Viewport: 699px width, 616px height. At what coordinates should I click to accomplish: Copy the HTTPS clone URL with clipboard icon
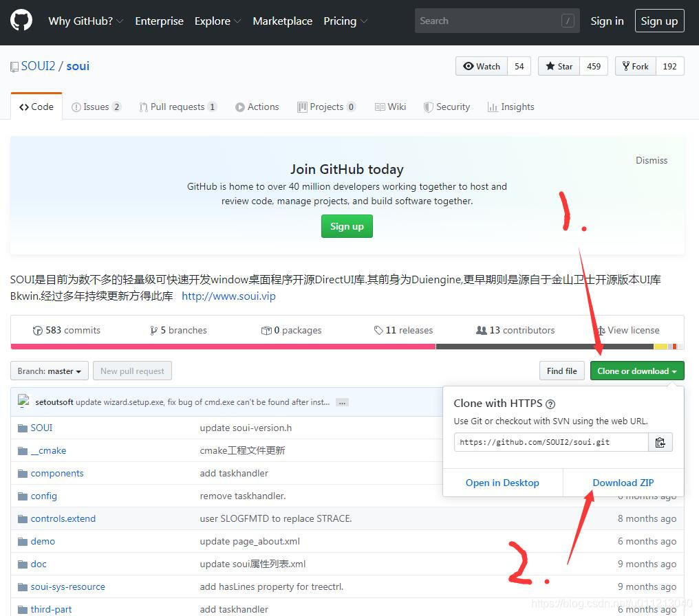point(660,442)
